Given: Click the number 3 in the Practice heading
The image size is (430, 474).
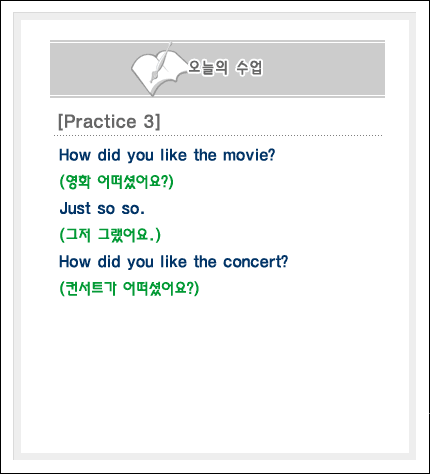Looking at the screenshot, I should 149,121.
